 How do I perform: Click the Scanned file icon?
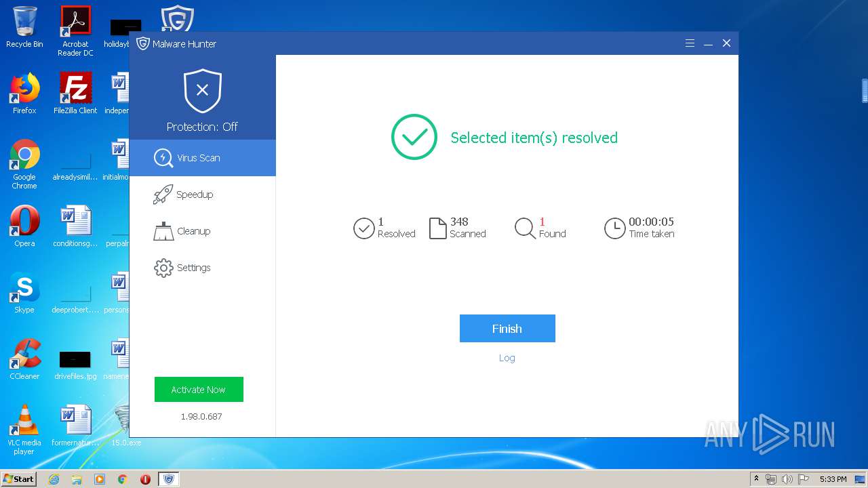click(437, 228)
